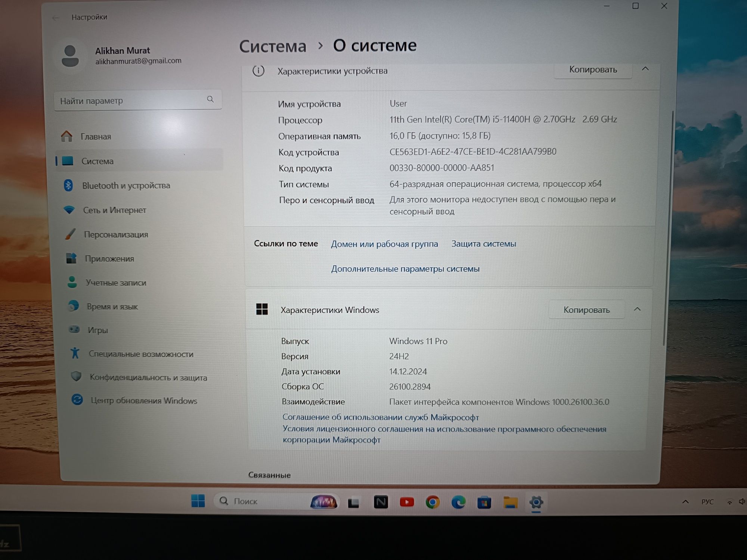Image resolution: width=747 pixels, height=560 pixels.
Task: Click the settings page vertical scrollbar
Action: [x=667, y=228]
